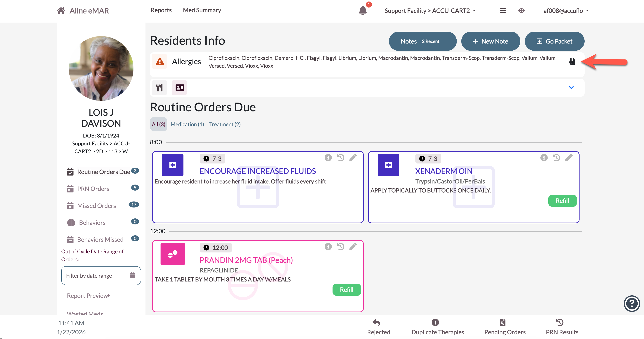The image size is (644, 339).
Task: Open history icon on Xenaderm card
Action: 556,158
